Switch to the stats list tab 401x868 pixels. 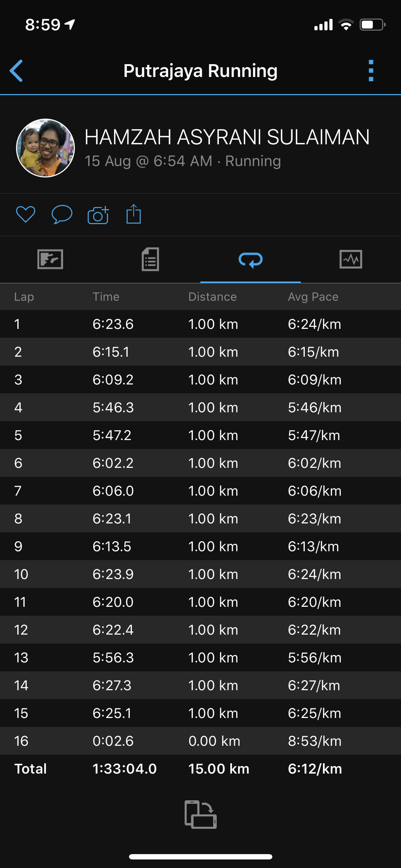(150, 259)
